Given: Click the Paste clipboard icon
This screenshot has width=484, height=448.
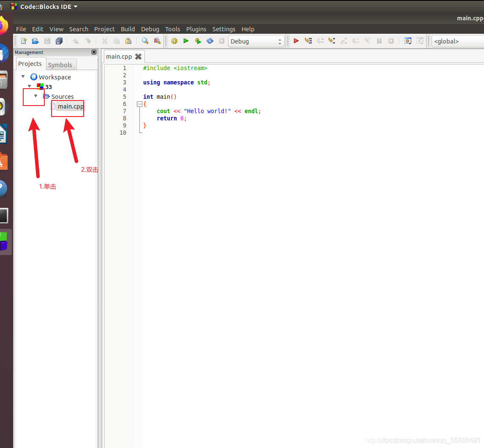Looking at the screenshot, I should click(128, 41).
